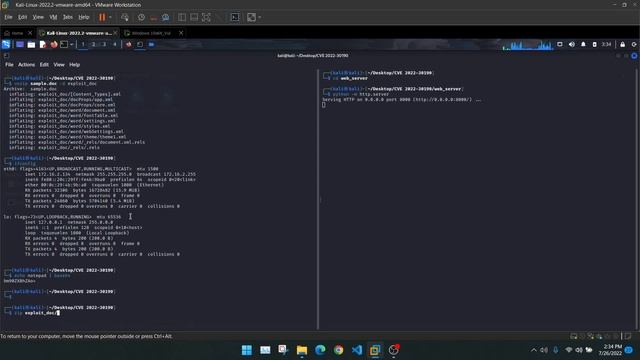The image size is (640, 360).
Task: Open the VM menu
Action: [x=53, y=17]
